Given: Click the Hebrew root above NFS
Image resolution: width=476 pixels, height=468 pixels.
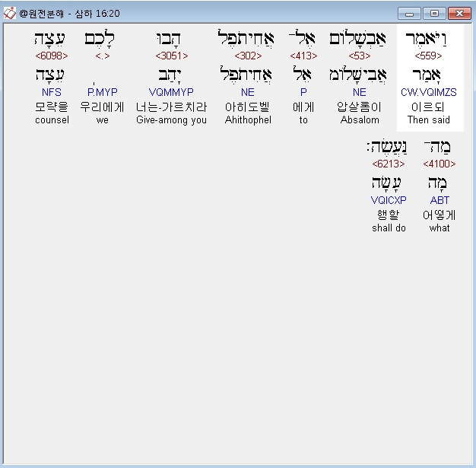Looking at the screenshot, I should point(49,75).
